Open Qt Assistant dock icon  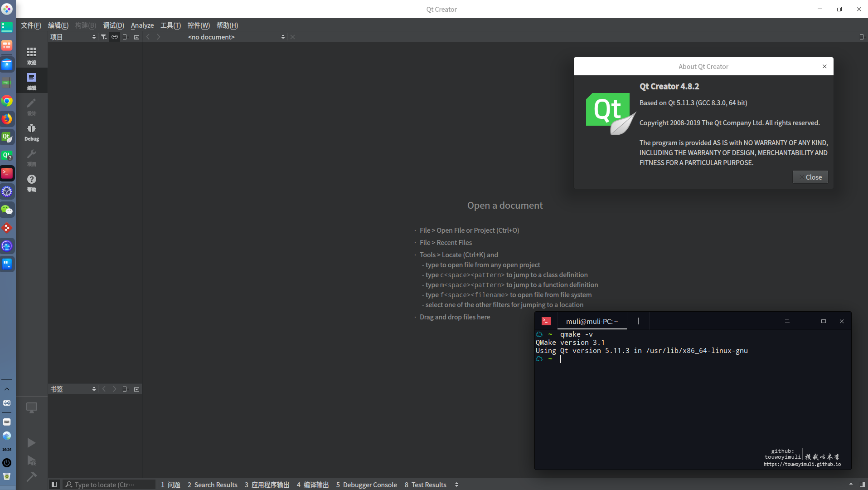pos(7,155)
